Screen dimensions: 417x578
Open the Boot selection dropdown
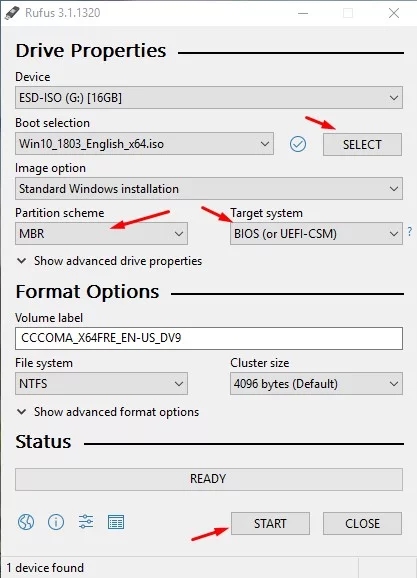(x=144, y=144)
